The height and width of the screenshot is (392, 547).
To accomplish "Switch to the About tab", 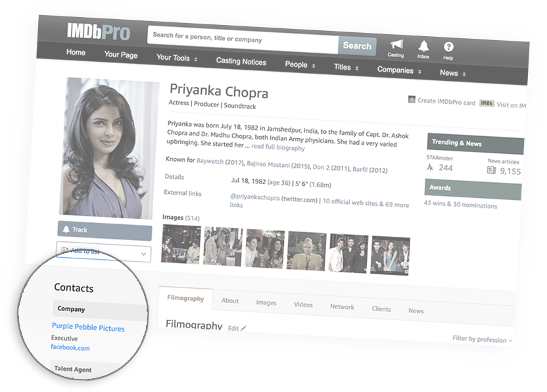I will pyautogui.click(x=230, y=301).
